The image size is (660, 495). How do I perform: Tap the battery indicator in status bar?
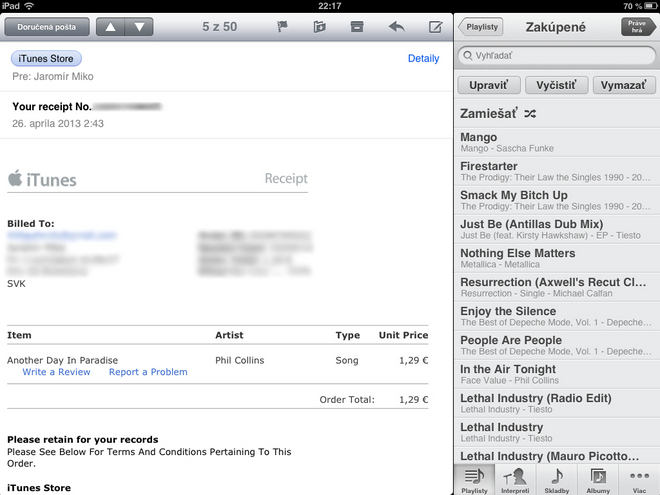[x=651, y=6]
